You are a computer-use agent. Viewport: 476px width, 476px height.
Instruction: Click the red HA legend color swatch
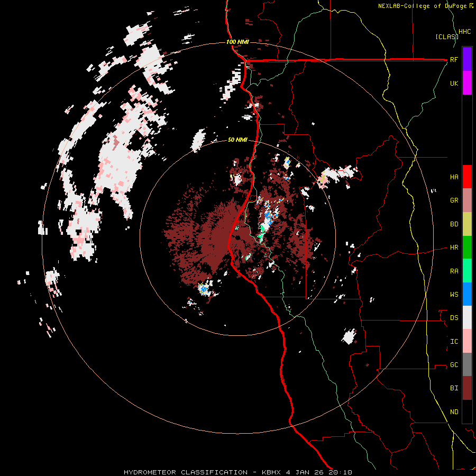[467, 177]
